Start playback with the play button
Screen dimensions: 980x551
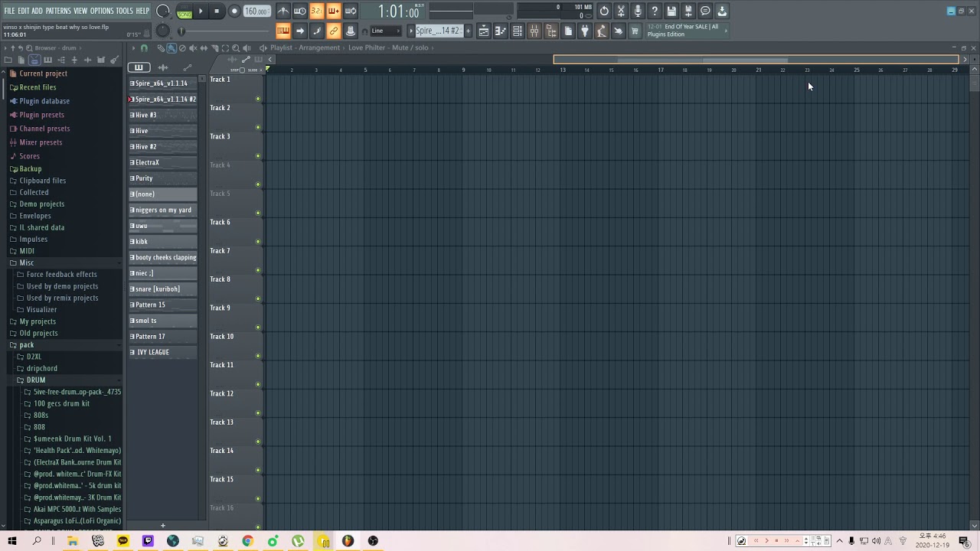tap(201, 11)
